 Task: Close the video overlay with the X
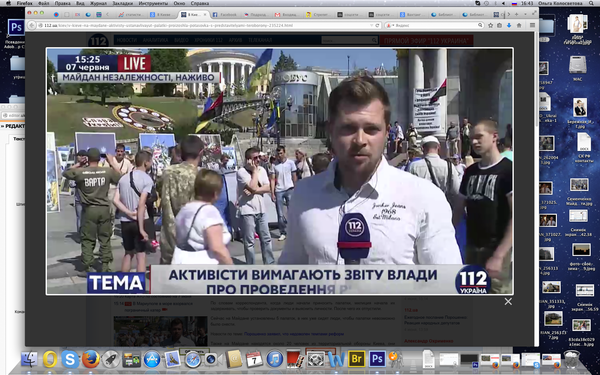[508, 302]
